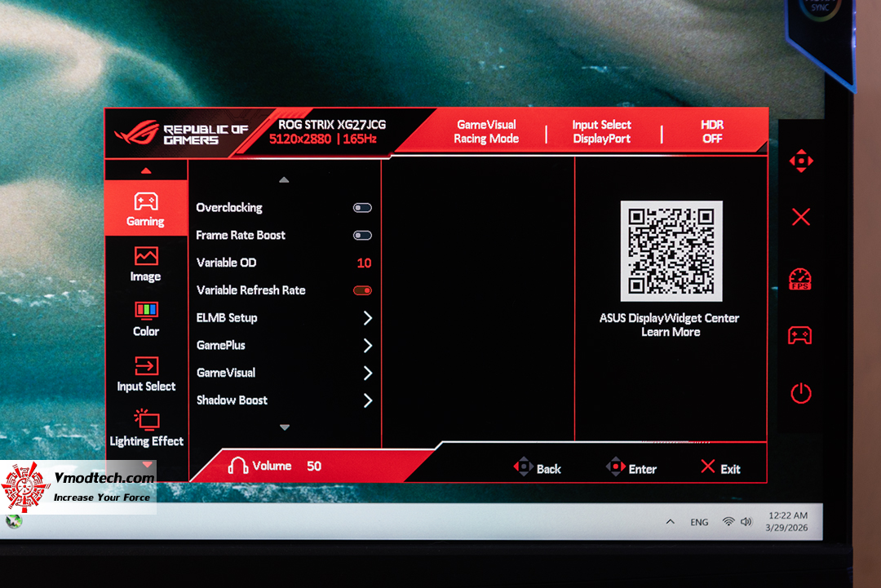Click Input Select DisplayPort header shortcut
Screen dimensions: 881x588
602,131
